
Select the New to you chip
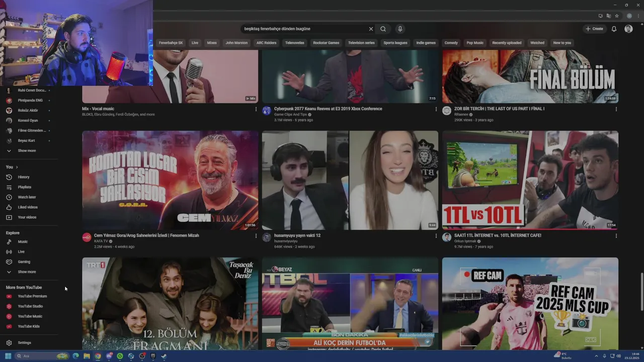click(562, 43)
